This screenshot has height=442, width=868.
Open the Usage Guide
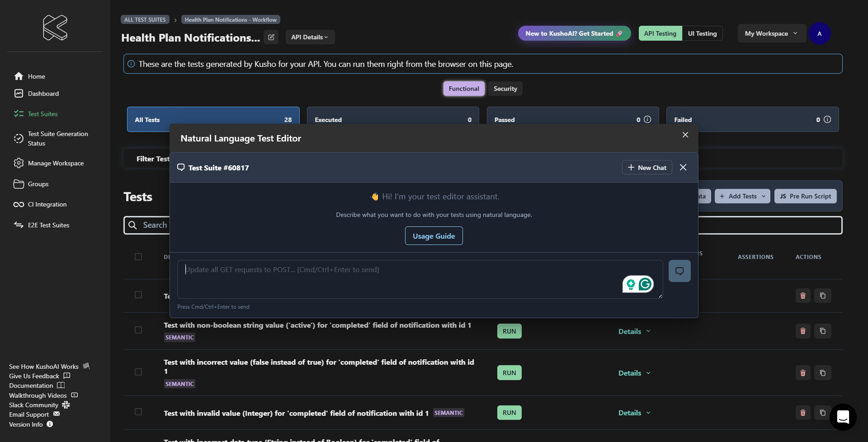[434, 235]
